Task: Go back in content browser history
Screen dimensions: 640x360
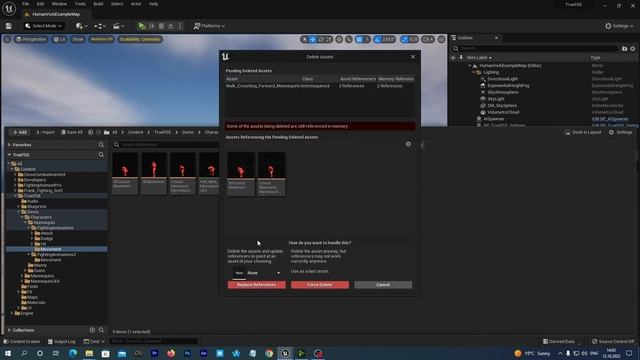Action: (91, 132)
